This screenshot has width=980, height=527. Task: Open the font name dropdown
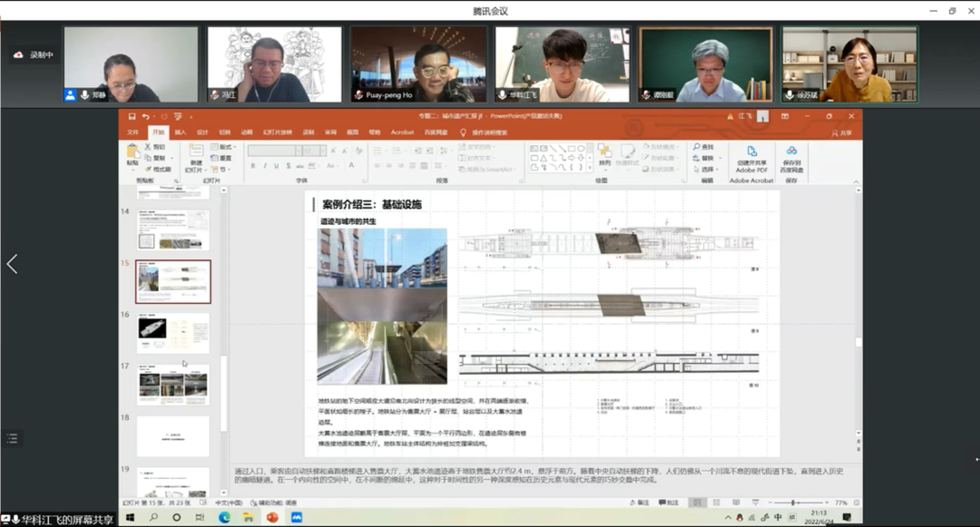pyautogui.click(x=299, y=151)
